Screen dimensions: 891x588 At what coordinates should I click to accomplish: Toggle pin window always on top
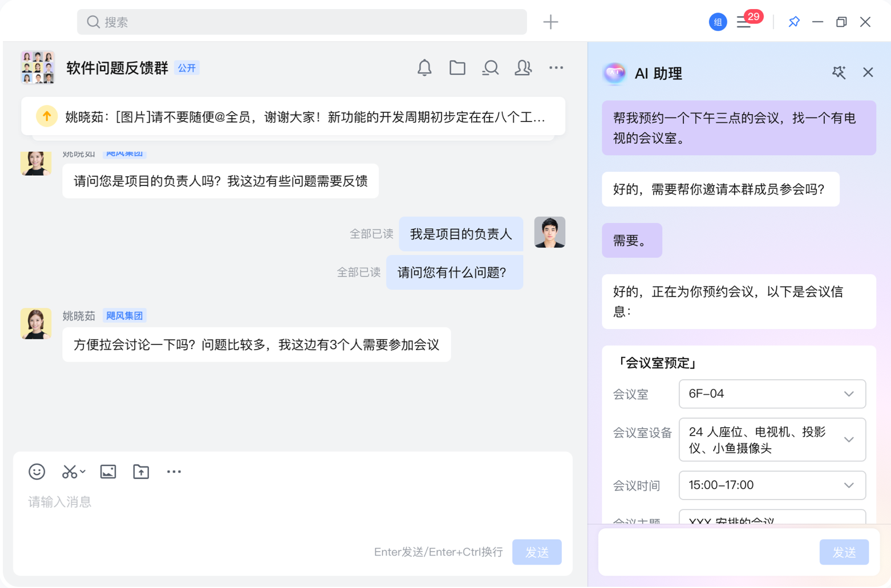[793, 22]
